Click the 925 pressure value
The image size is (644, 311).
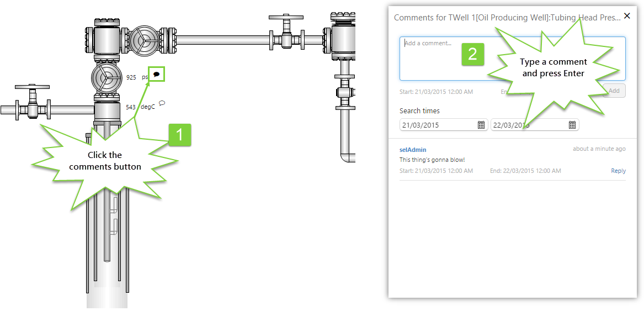click(x=131, y=77)
